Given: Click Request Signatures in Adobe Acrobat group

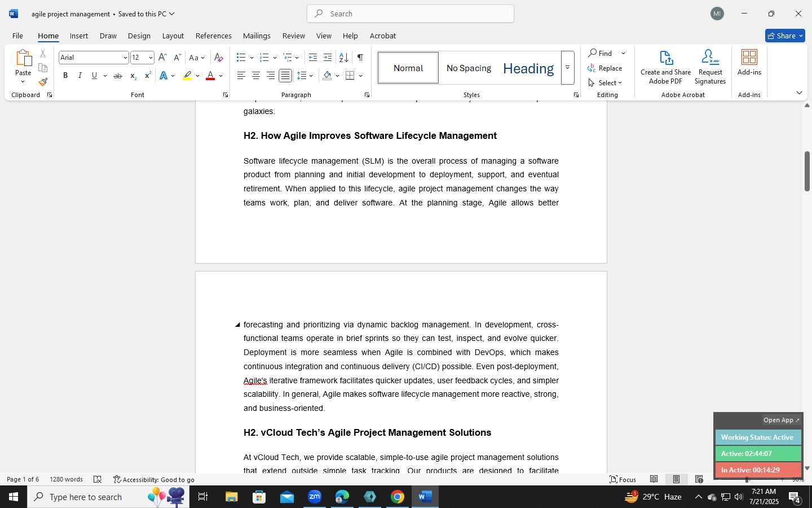Looking at the screenshot, I should (710, 67).
